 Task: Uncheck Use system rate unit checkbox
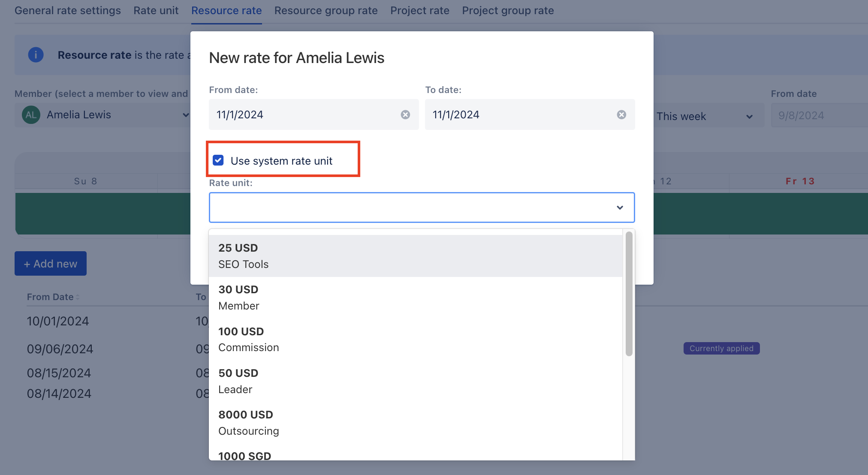[218, 161]
